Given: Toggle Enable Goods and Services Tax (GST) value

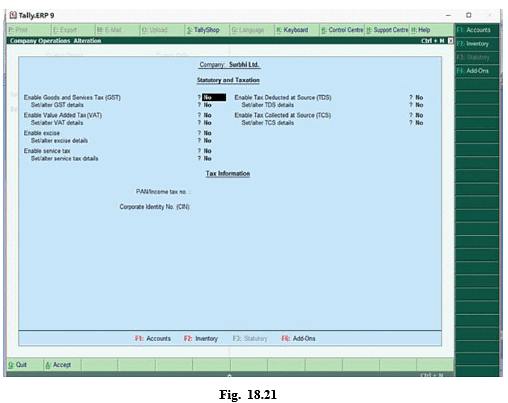Looking at the screenshot, I should pos(214,97).
